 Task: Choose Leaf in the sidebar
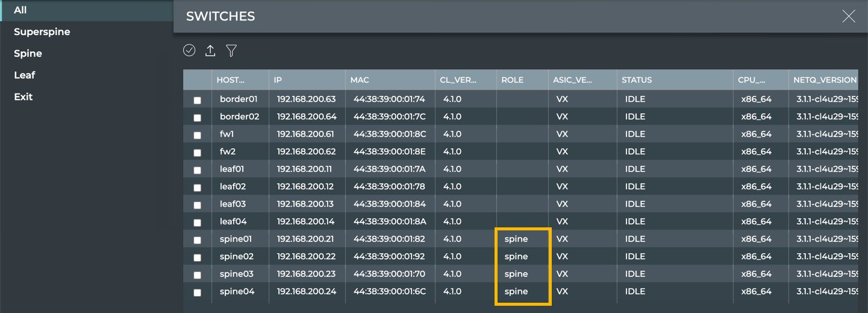[25, 75]
